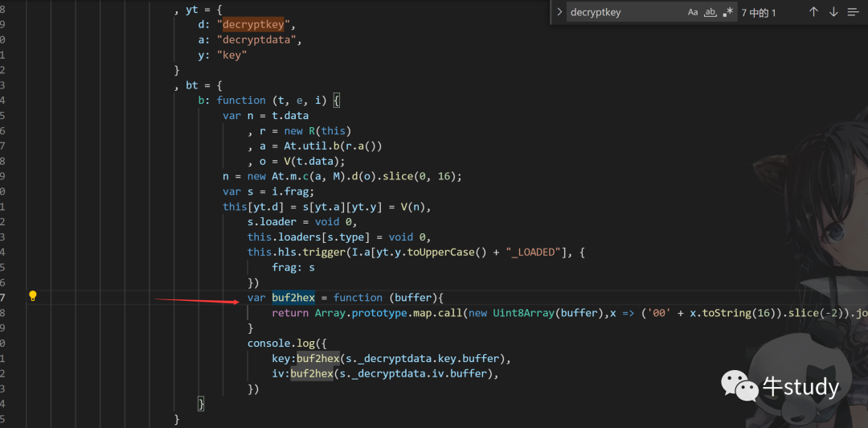
Task: Click 's.loader = void 0,' line
Action: tap(302, 222)
